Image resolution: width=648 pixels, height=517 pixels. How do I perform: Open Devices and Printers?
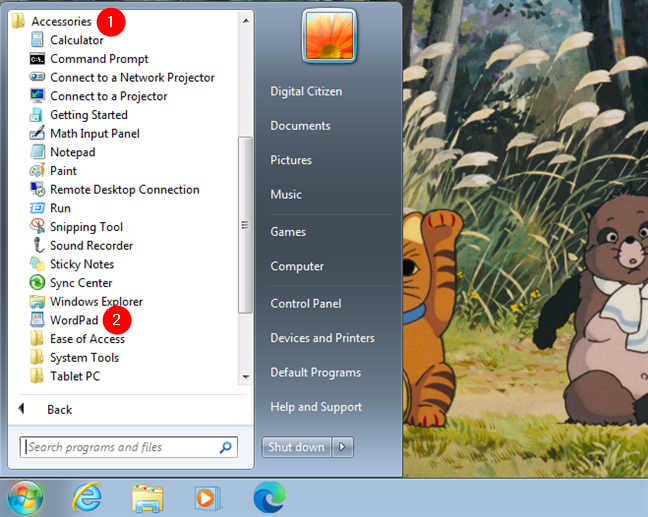pos(322,338)
